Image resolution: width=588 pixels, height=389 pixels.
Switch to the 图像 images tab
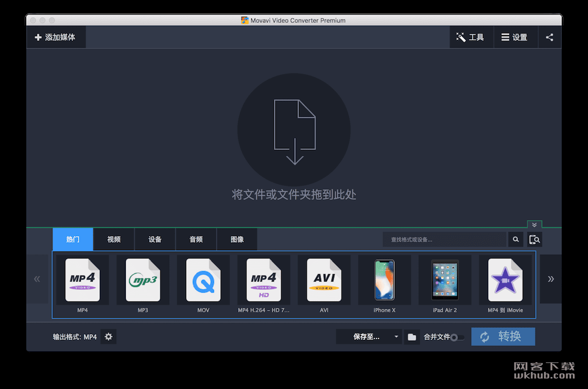[x=237, y=239]
